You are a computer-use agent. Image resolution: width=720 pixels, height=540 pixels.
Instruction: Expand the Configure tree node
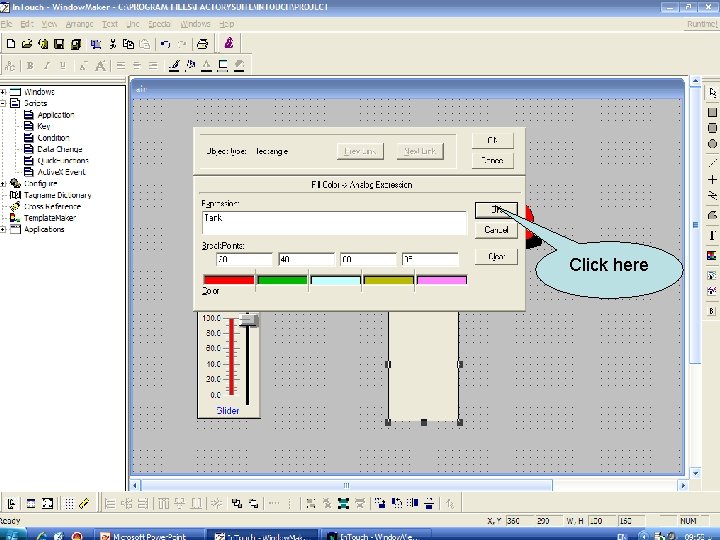pos(3,184)
